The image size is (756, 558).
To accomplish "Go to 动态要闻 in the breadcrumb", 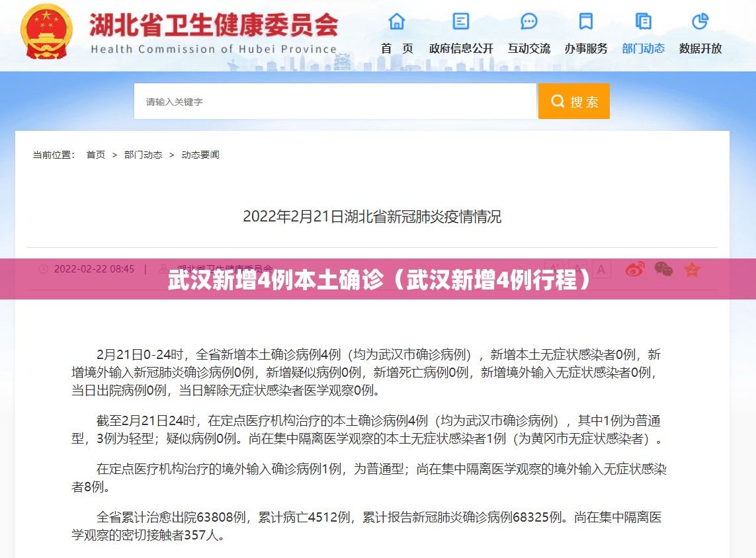I will 200,155.
